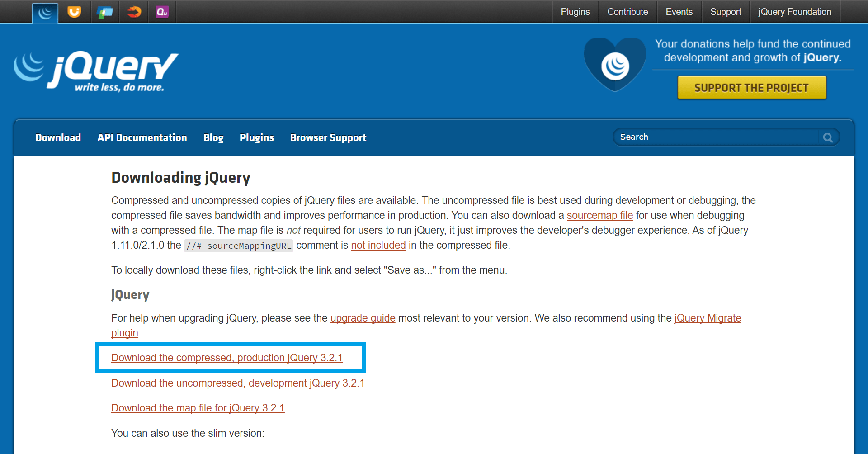
Task: Open the Events menu item
Action: pos(679,12)
